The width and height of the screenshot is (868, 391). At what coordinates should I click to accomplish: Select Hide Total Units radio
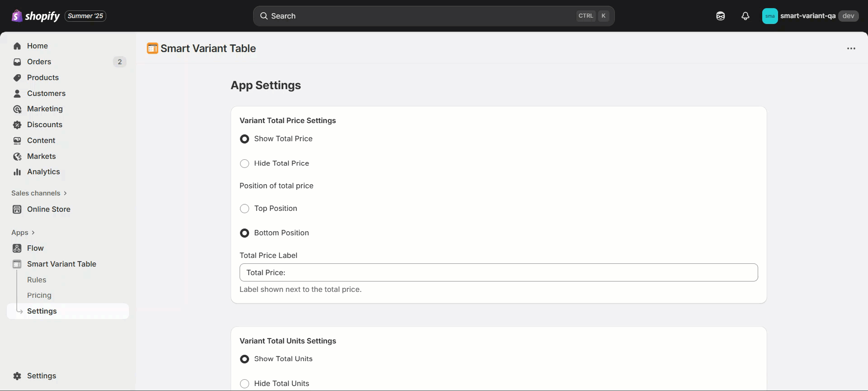[x=245, y=384]
